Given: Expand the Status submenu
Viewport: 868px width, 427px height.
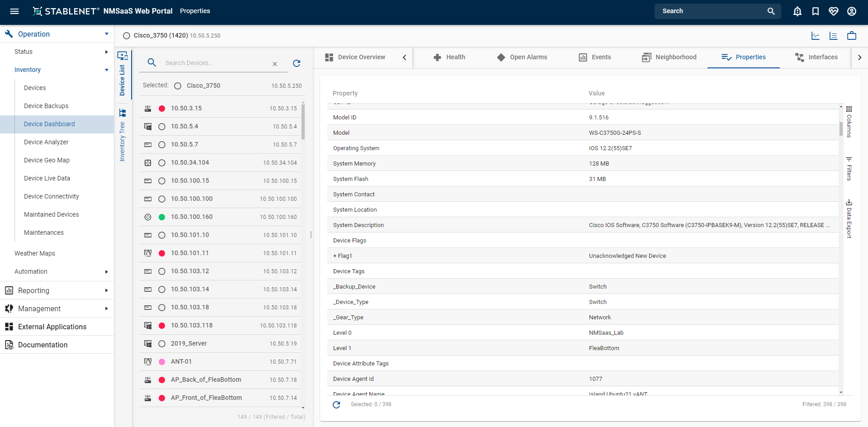Looking at the screenshot, I should coord(107,52).
